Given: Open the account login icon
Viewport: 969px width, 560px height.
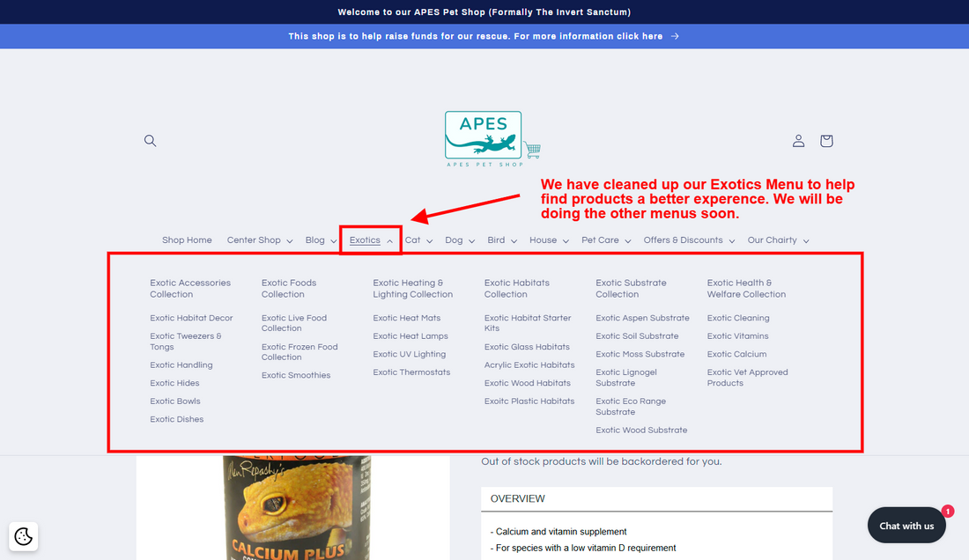Looking at the screenshot, I should click(x=798, y=141).
